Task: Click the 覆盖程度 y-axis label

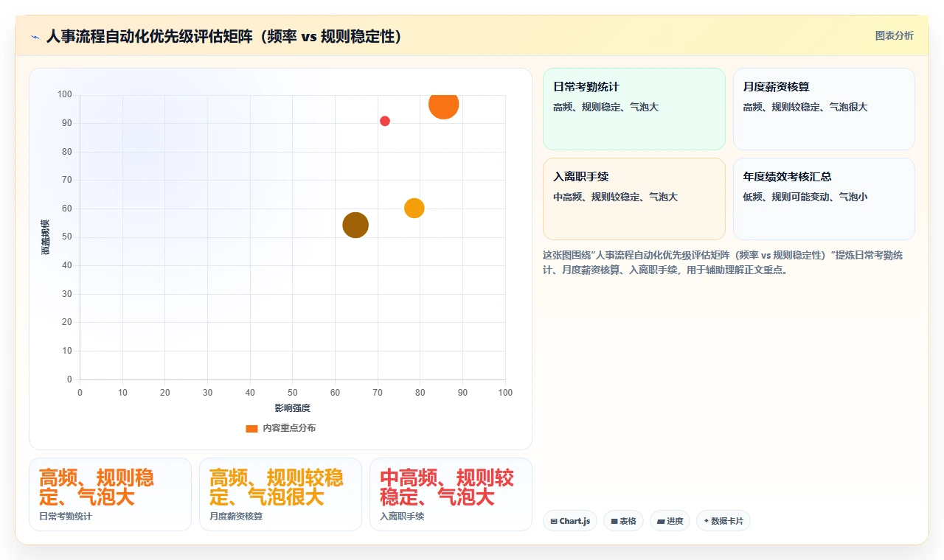Action: click(46, 237)
